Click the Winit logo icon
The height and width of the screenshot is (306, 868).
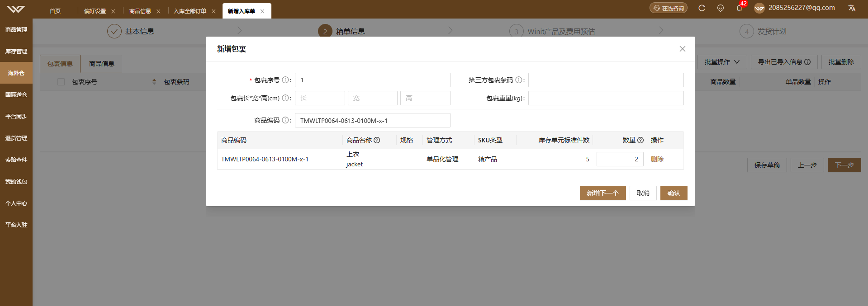point(16,9)
